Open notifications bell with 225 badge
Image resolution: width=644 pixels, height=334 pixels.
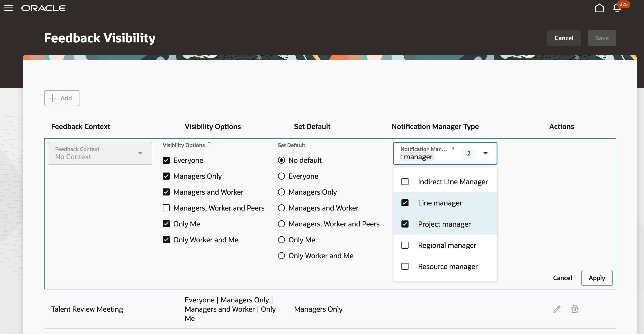tap(617, 8)
